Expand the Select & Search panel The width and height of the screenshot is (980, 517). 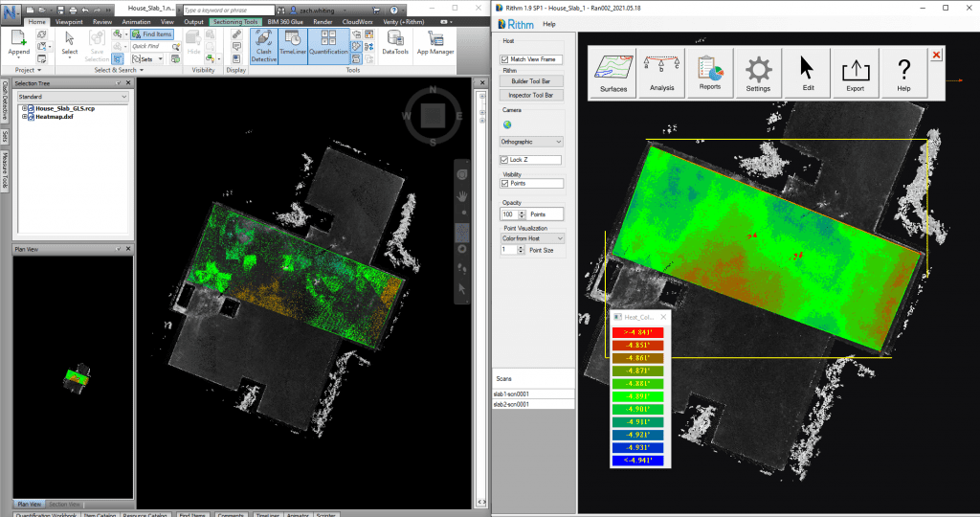click(x=119, y=70)
